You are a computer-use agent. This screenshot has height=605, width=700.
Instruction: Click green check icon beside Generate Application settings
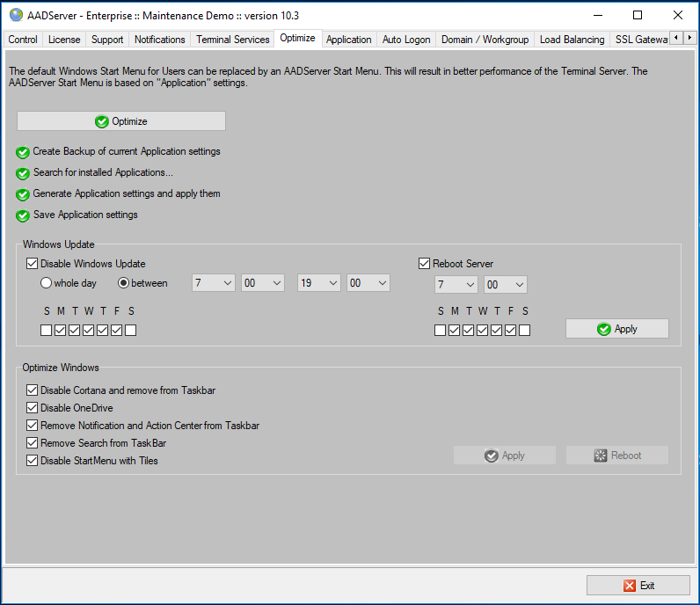point(23,194)
